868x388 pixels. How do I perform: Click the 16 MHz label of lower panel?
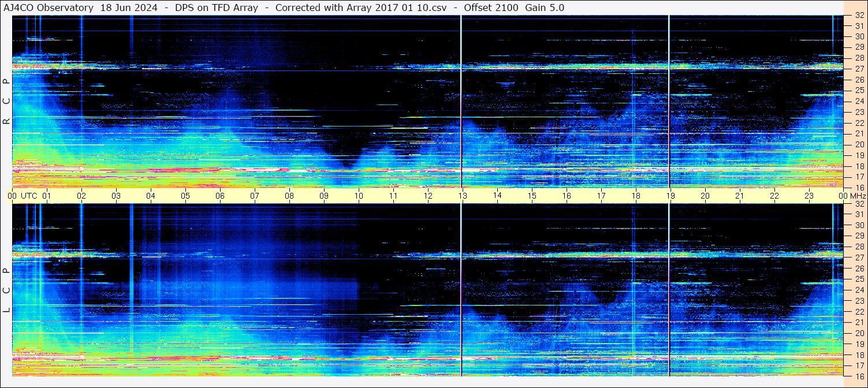(859, 376)
